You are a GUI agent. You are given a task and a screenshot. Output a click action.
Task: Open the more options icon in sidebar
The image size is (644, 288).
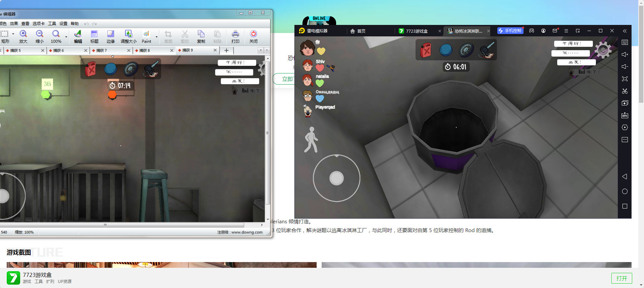[625, 139]
